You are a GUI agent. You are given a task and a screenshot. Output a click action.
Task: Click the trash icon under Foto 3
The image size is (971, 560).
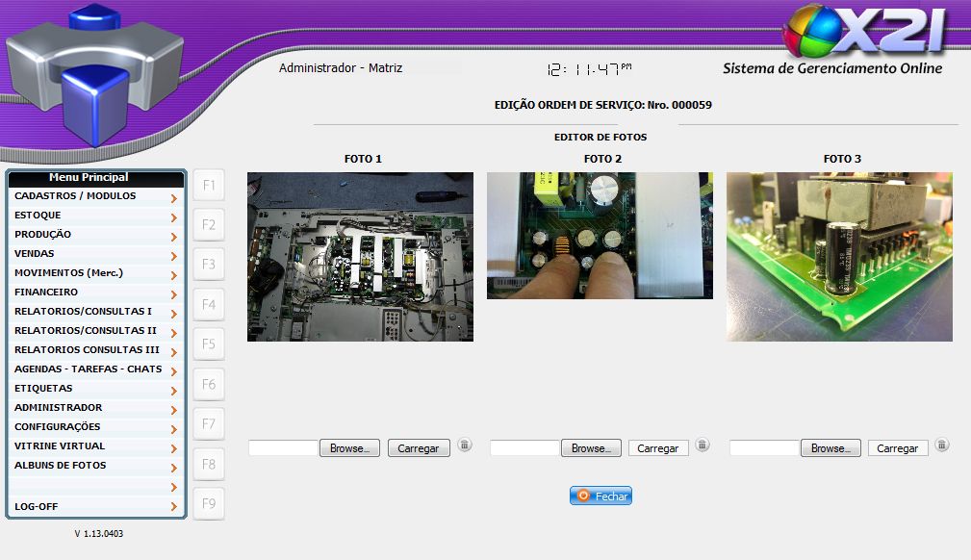pos(942,445)
